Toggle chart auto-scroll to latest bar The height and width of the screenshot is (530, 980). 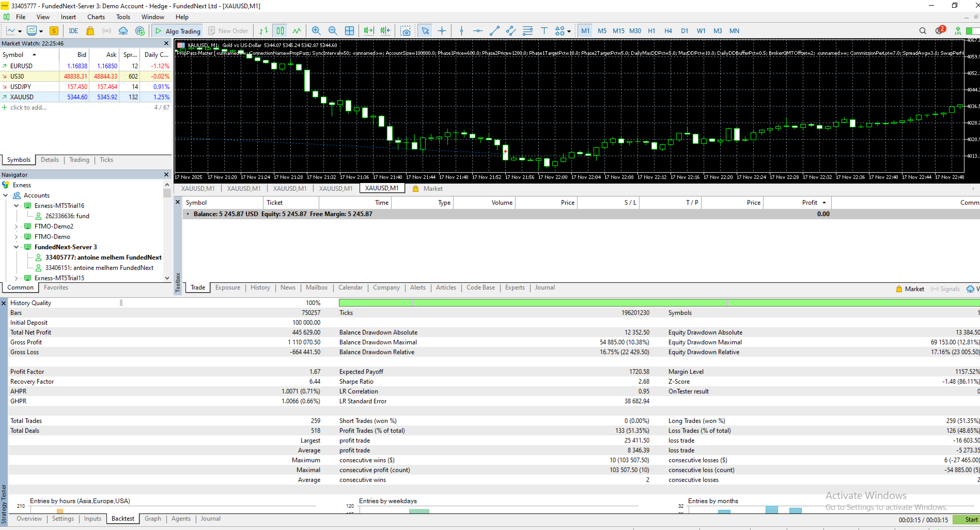pyautogui.click(x=368, y=31)
